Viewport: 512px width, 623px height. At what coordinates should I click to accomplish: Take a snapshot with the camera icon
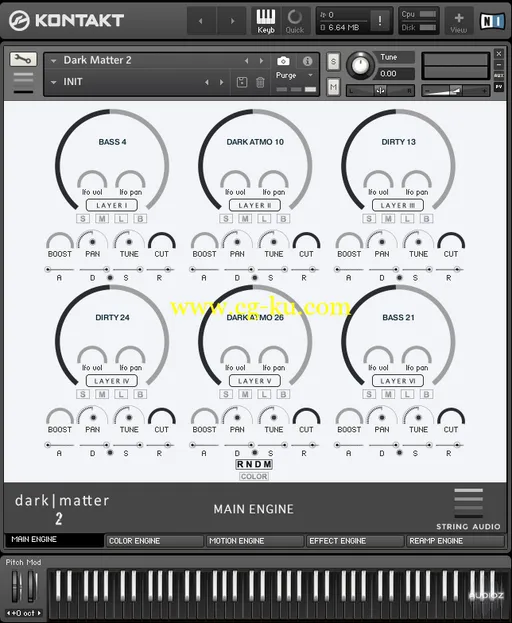283,61
